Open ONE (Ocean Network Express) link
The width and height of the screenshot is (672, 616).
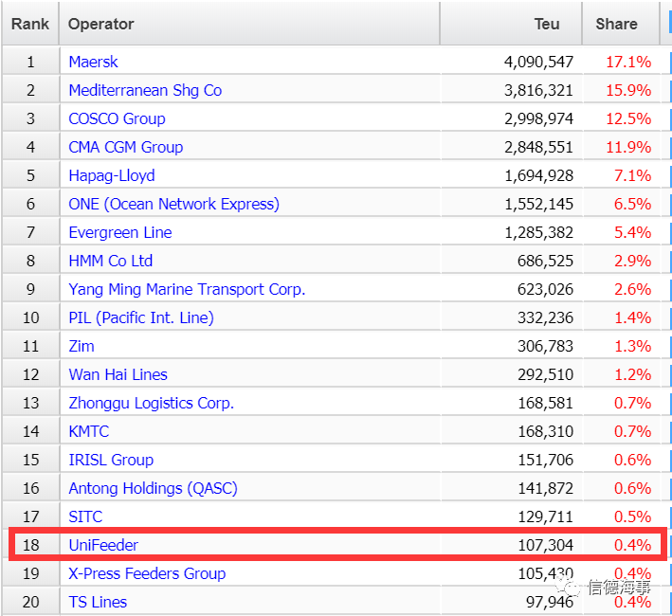click(x=174, y=204)
